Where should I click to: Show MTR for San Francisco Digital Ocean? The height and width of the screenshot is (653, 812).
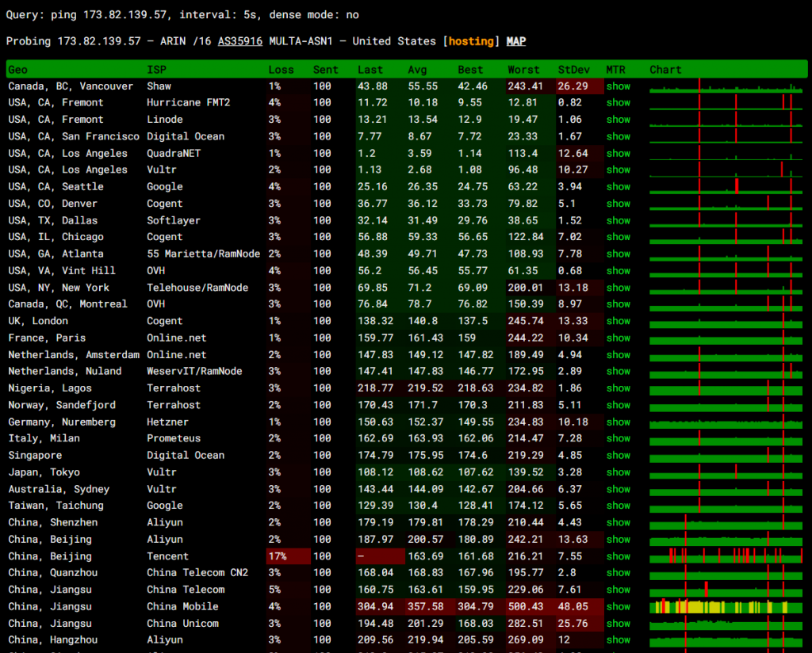(619, 136)
